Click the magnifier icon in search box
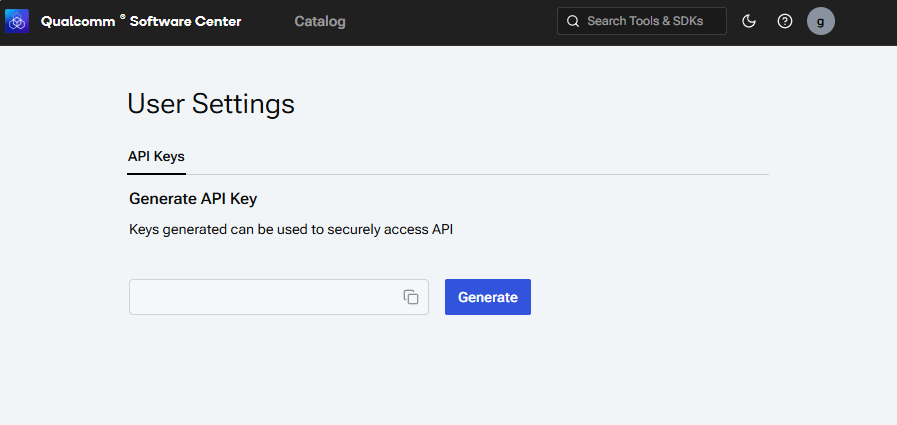Screen dimensions: 897x425 click(x=573, y=21)
